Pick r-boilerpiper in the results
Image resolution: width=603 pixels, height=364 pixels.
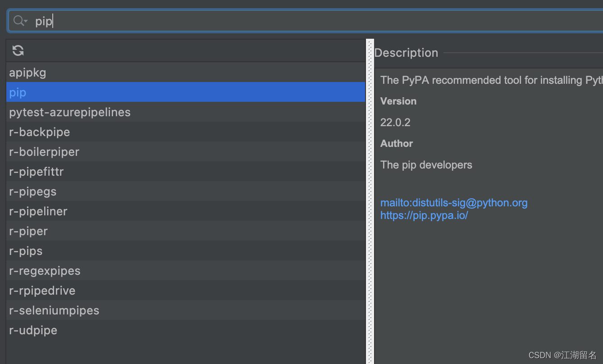coord(44,152)
